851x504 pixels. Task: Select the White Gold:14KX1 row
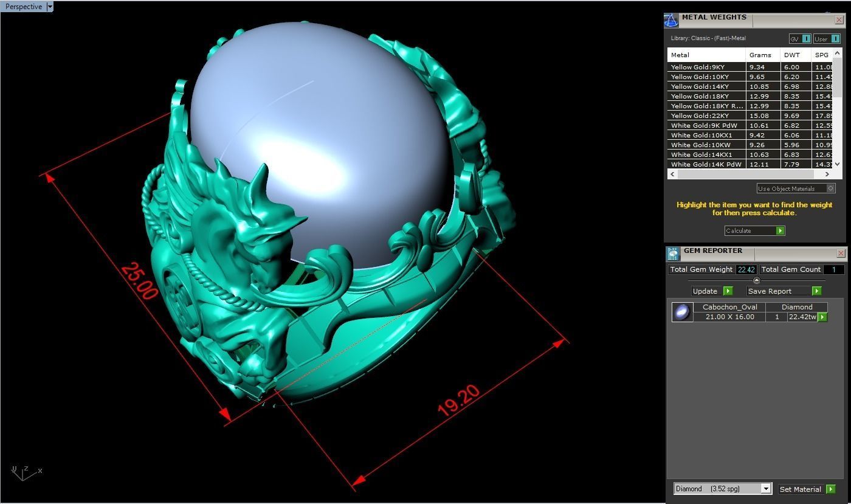[x=749, y=154]
